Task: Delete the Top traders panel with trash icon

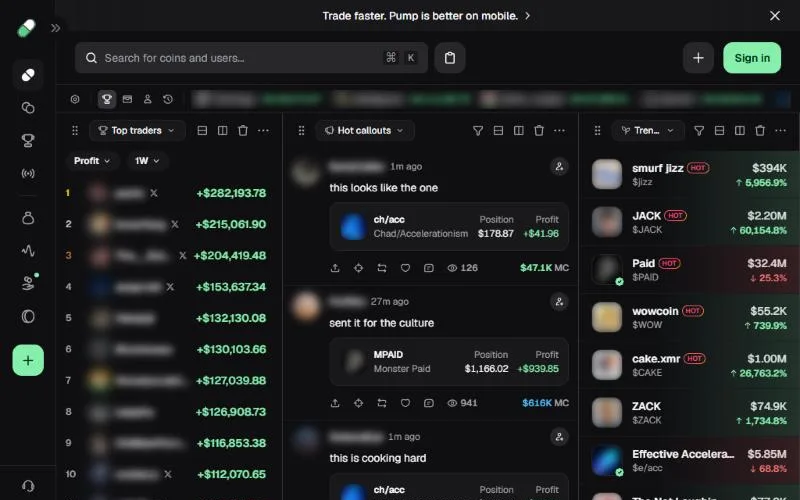Action: (x=243, y=131)
